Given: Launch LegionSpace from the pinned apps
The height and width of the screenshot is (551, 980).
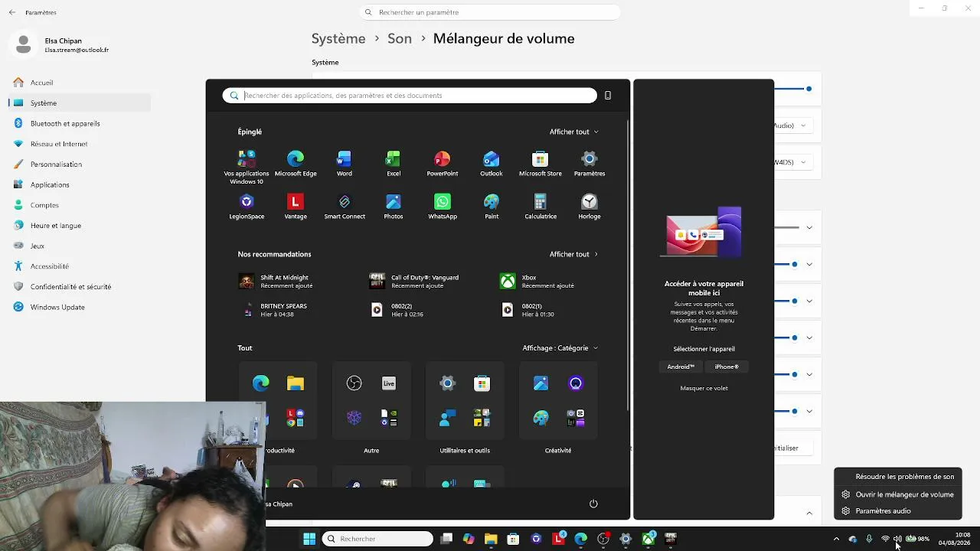Looking at the screenshot, I should pyautogui.click(x=247, y=207).
